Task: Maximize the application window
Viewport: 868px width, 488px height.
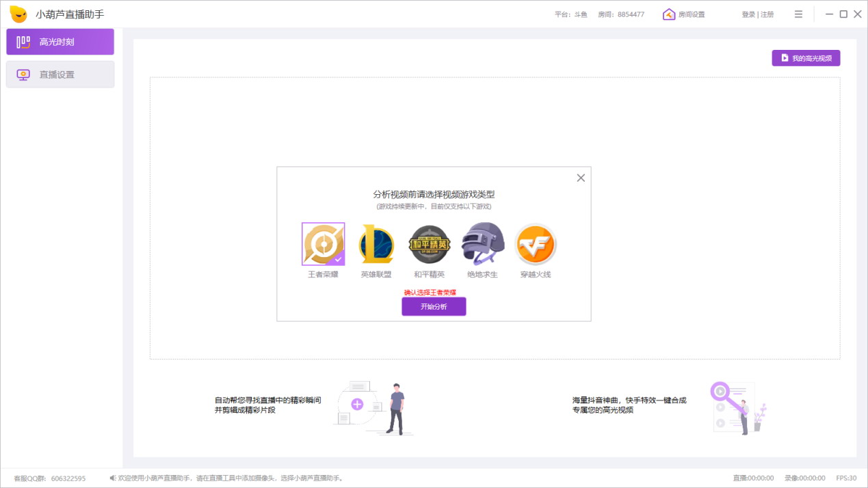Action: pos(843,14)
